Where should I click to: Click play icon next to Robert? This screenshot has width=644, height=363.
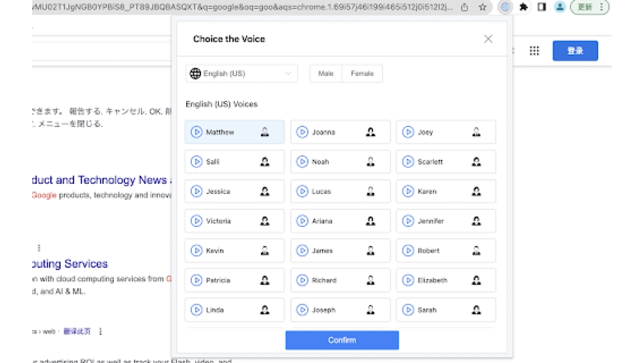coord(408,250)
